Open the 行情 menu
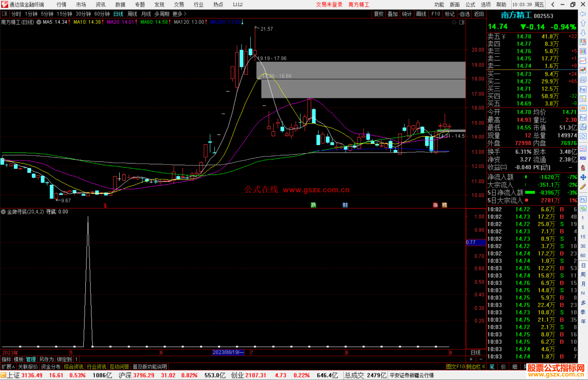 point(62,5)
